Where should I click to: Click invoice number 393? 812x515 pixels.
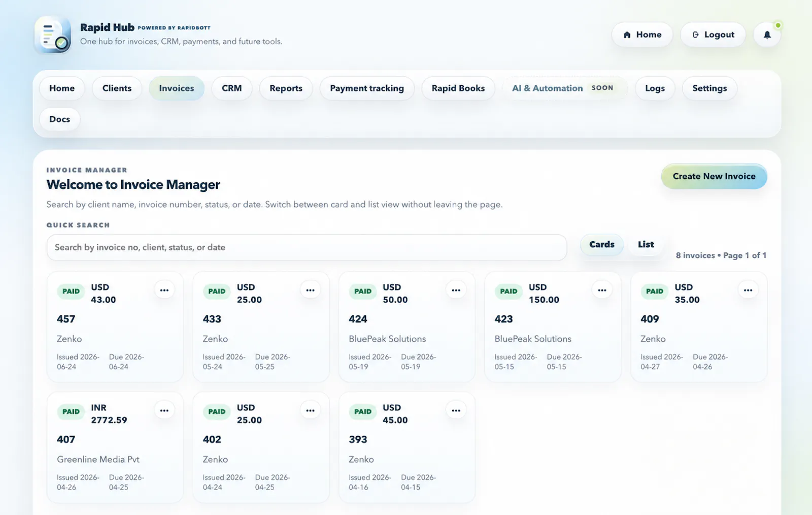tap(358, 439)
